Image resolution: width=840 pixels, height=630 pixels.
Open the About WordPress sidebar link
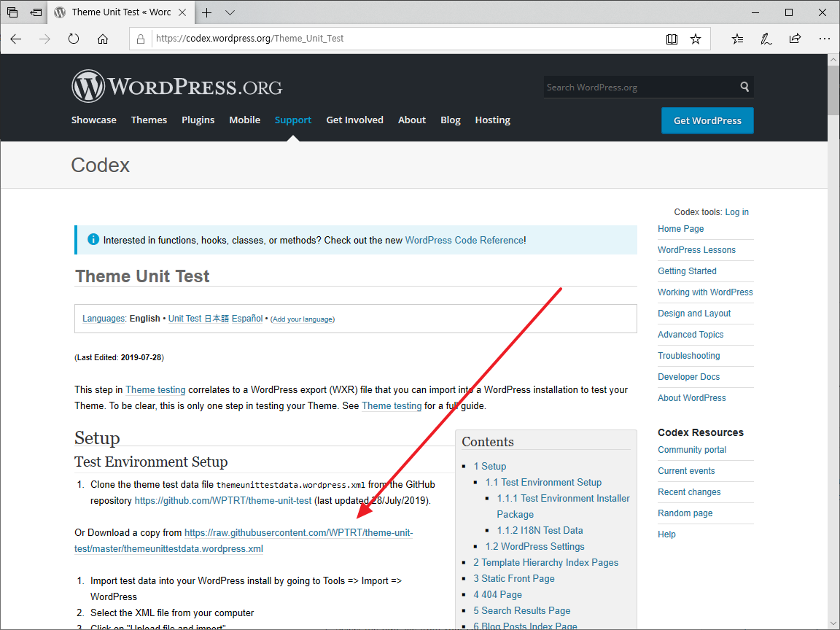[691, 398]
